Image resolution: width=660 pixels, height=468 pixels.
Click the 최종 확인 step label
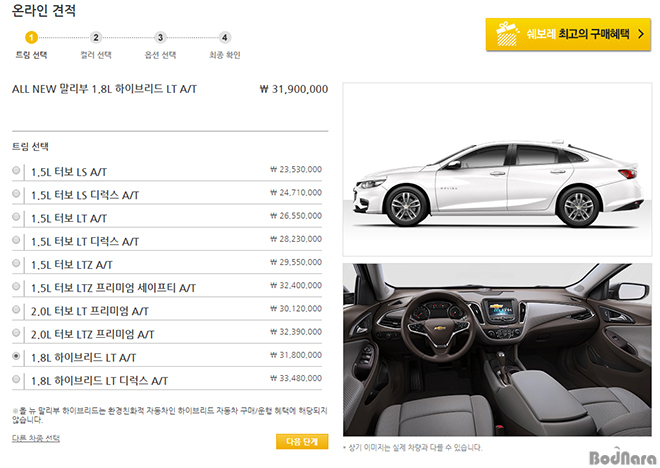225,55
